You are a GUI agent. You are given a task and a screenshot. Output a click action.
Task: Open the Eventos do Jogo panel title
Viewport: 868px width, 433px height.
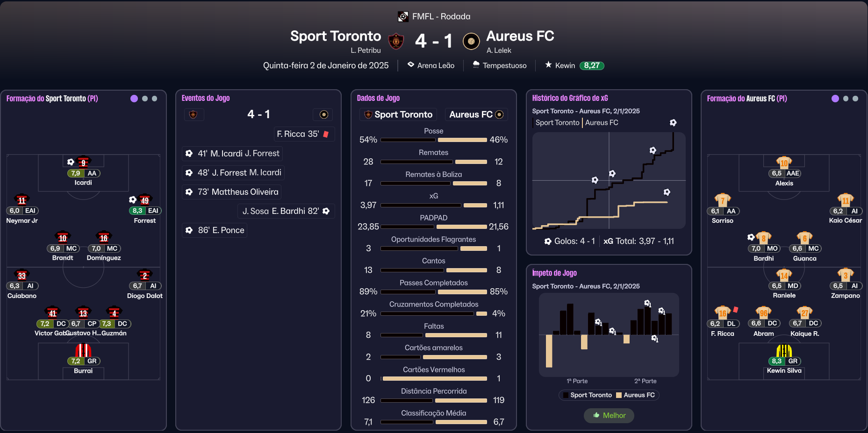(x=206, y=98)
